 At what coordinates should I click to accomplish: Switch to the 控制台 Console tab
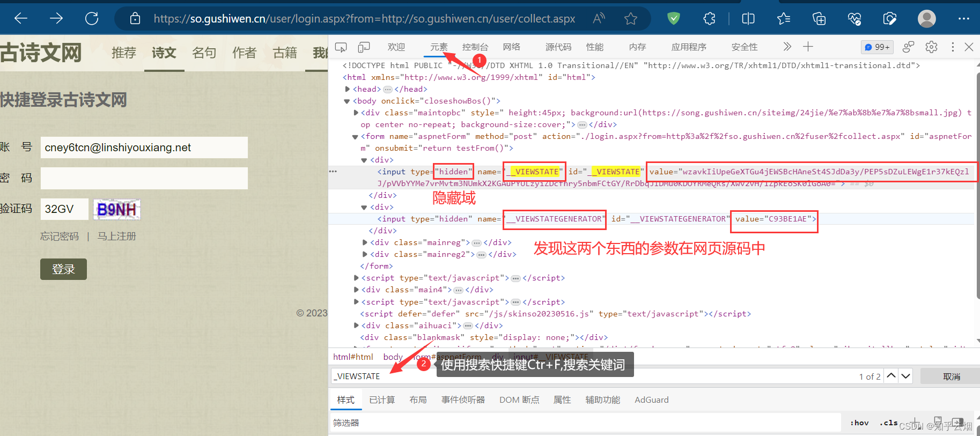475,47
